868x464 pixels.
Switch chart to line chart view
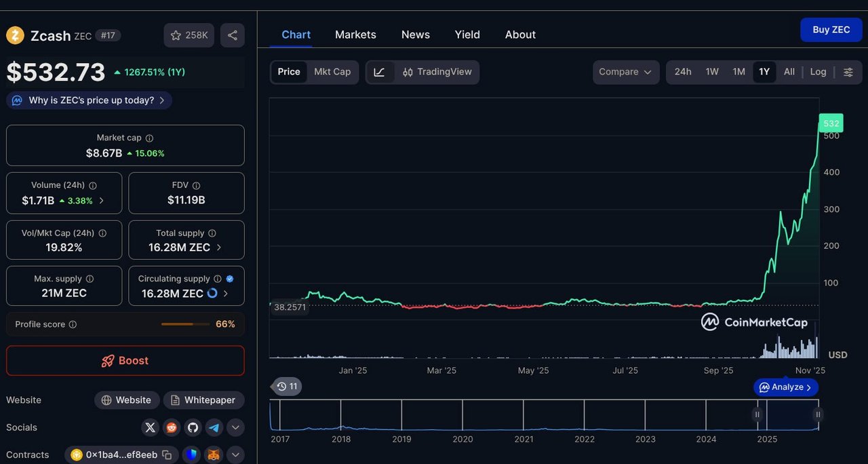pos(379,72)
